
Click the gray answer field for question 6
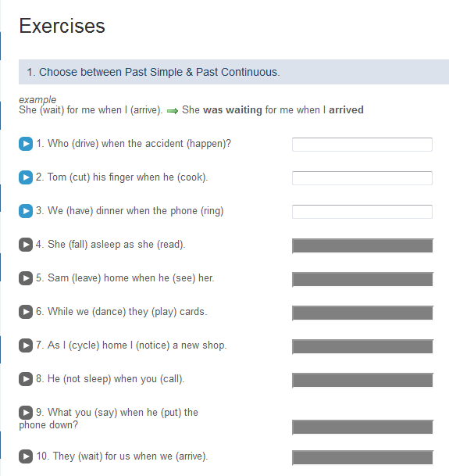click(363, 313)
